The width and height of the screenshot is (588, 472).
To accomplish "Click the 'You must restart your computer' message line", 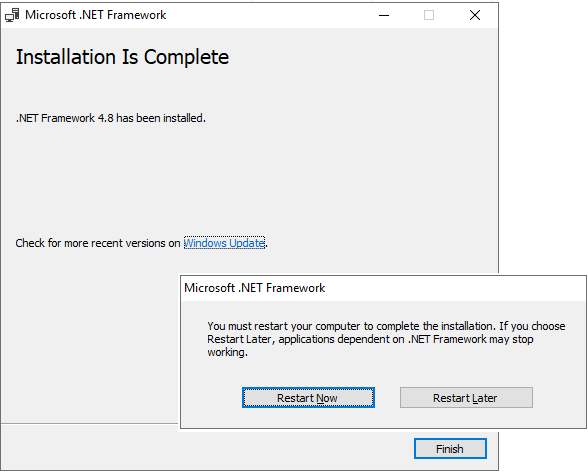I will [x=386, y=326].
